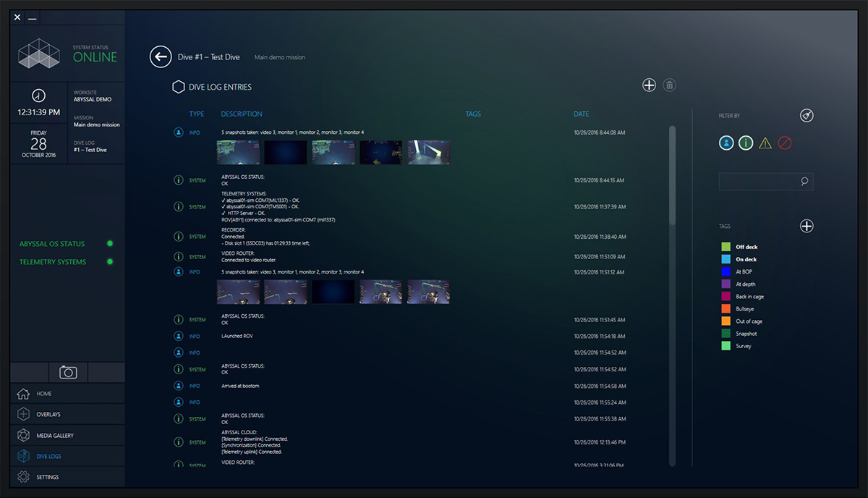Close the application window with the X
The image size is (868, 498).
(x=17, y=17)
